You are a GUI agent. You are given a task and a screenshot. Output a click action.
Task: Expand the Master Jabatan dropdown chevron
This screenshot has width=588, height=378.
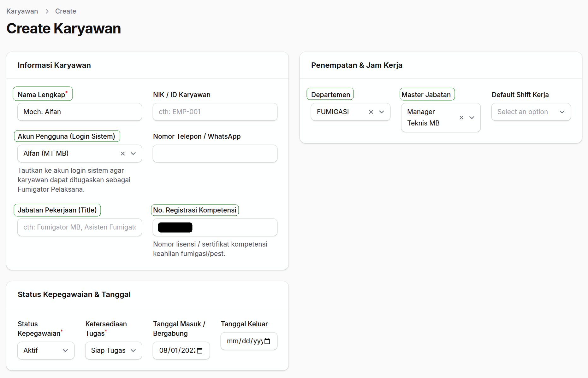(472, 118)
